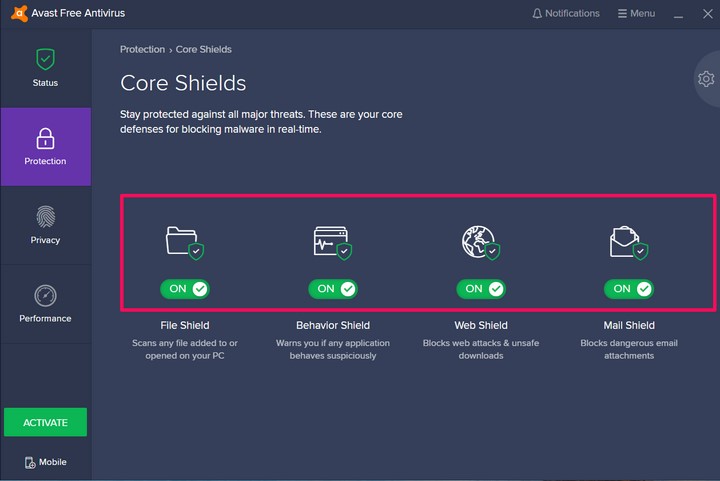Click the green ACTIVATE button
Image resolution: width=720 pixels, height=481 pixels.
(x=45, y=422)
